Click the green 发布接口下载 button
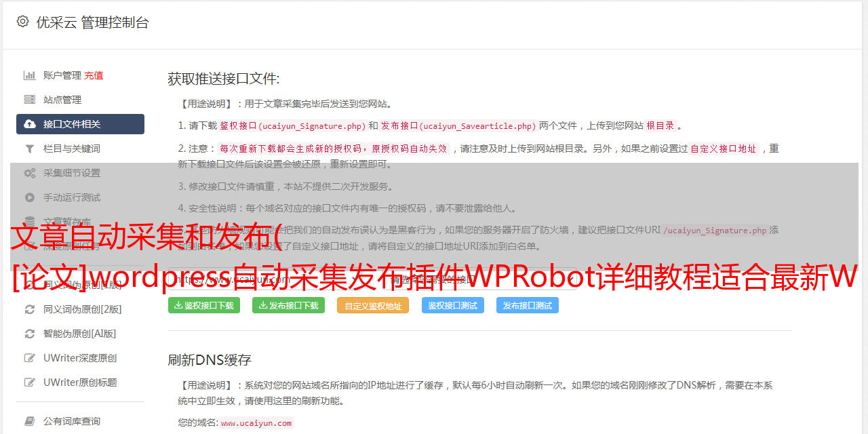Image resolution: width=868 pixels, height=434 pixels. (x=288, y=305)
